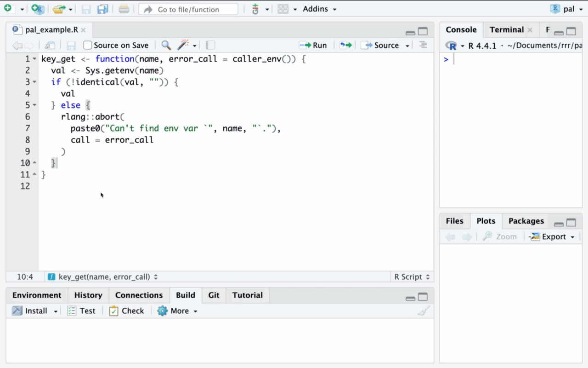Open the Git tab in the lower pane

tap(214, 295)
